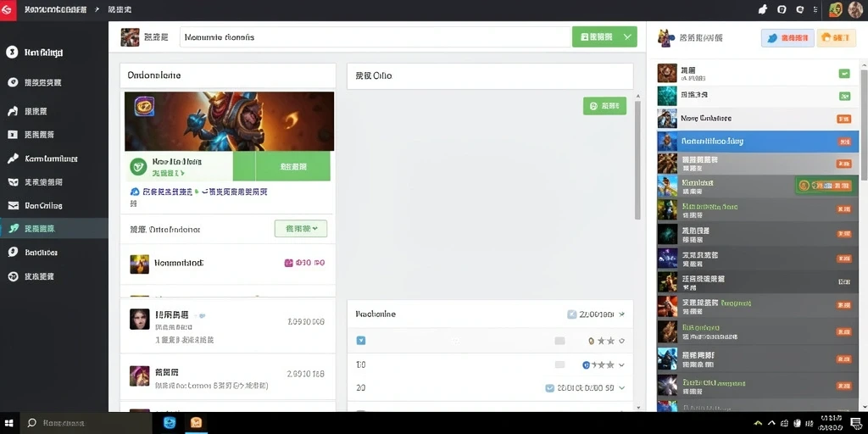Expand the chevron in the row labeled "20"
Screen dimensions: 868x434
pos(621,388)
